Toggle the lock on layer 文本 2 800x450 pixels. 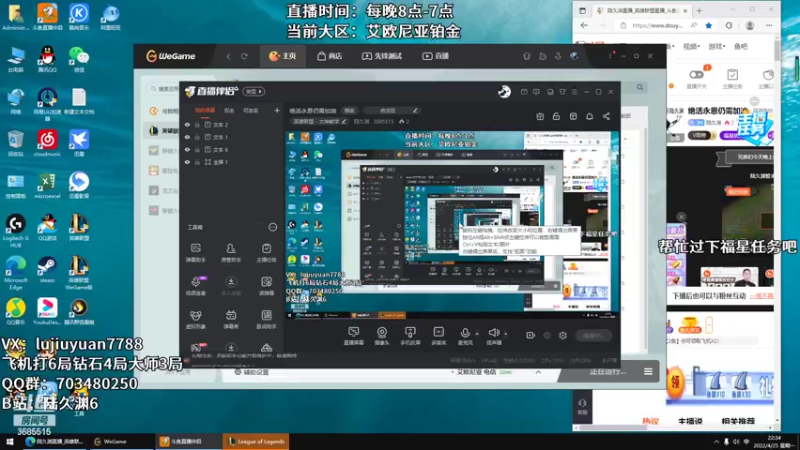pyautogui.click(x=197, y=124)
